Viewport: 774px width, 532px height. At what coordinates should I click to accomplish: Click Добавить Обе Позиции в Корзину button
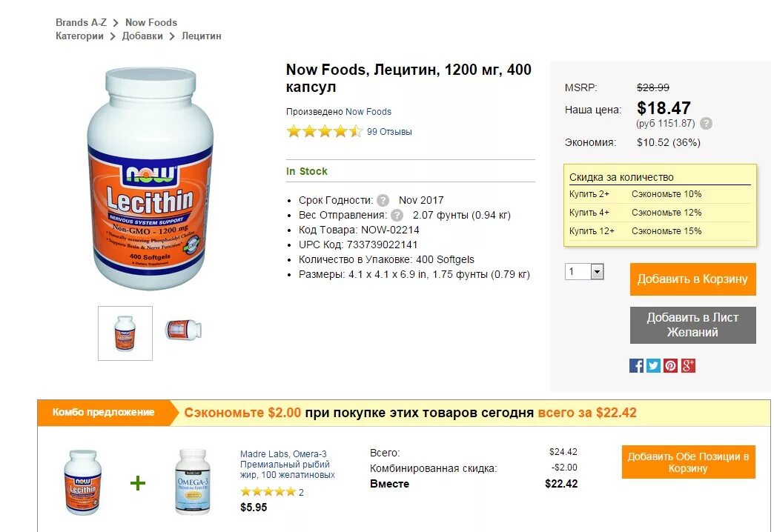pyautogui.click(x=688, y=462)
